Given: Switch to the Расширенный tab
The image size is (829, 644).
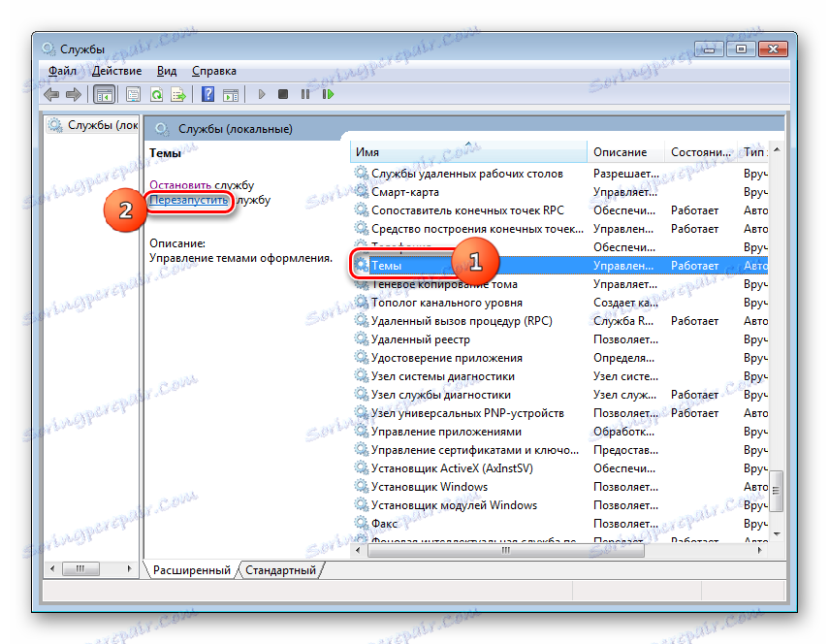Looking at the screenshot, I should pyautogui.click(x=191, y=570).
